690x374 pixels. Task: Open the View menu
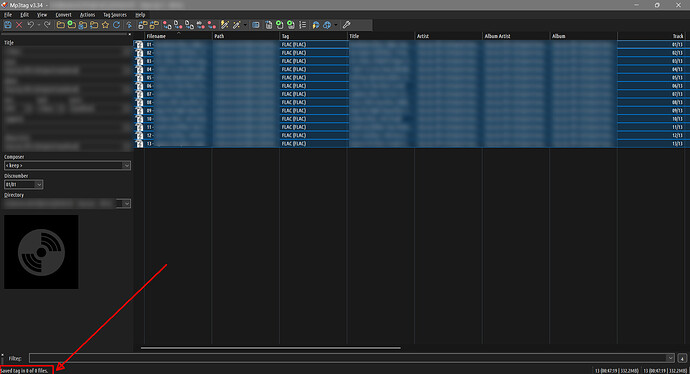(x=41, y=15)
